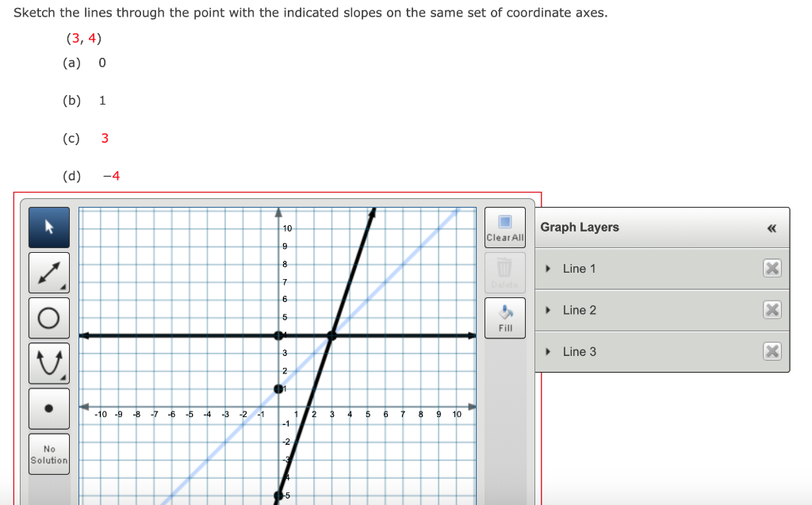Pick the parabola drawing tool
Viewport: 812px width, 505px height.
pos(48,362)
